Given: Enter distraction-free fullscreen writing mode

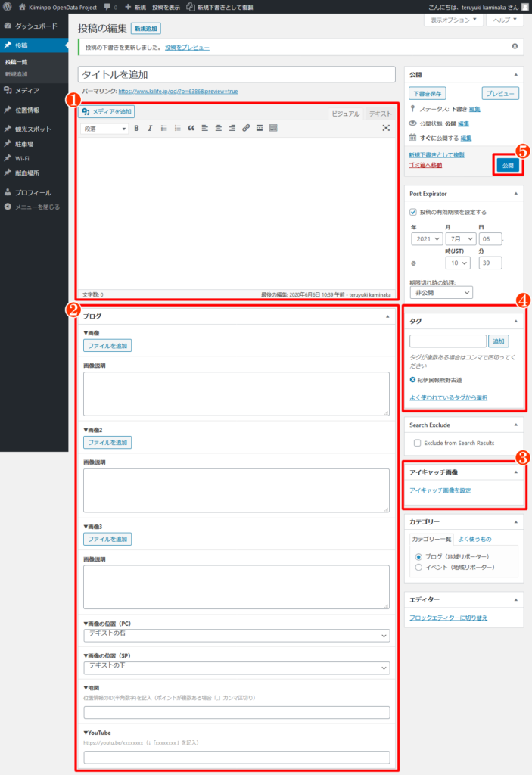Looking at the screenshot, I should [386, 128].
